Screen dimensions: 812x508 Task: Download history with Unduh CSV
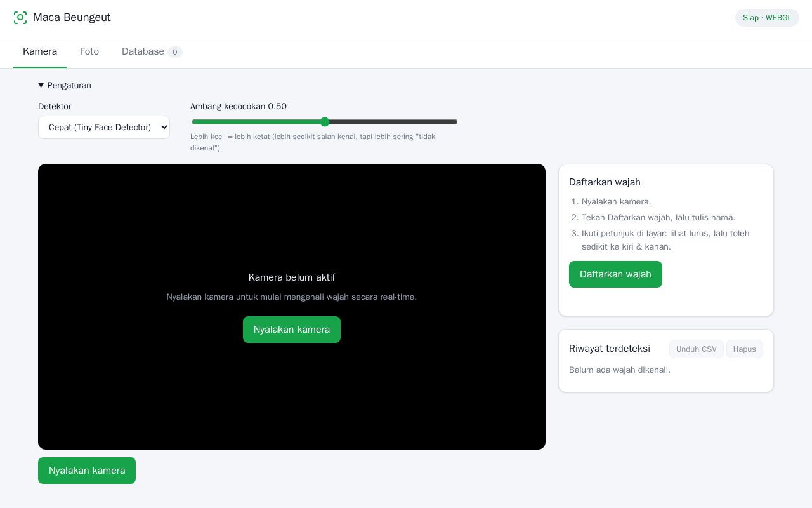point(697,349)
